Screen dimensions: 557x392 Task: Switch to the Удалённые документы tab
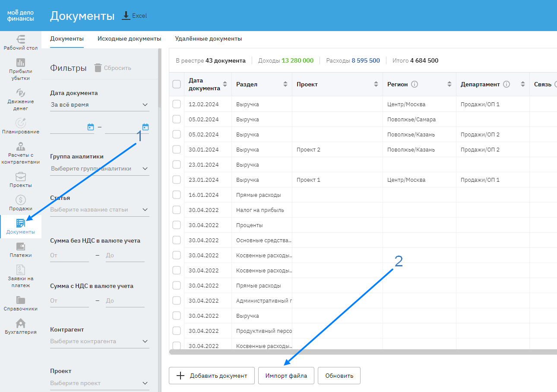(x=209, y=38)
